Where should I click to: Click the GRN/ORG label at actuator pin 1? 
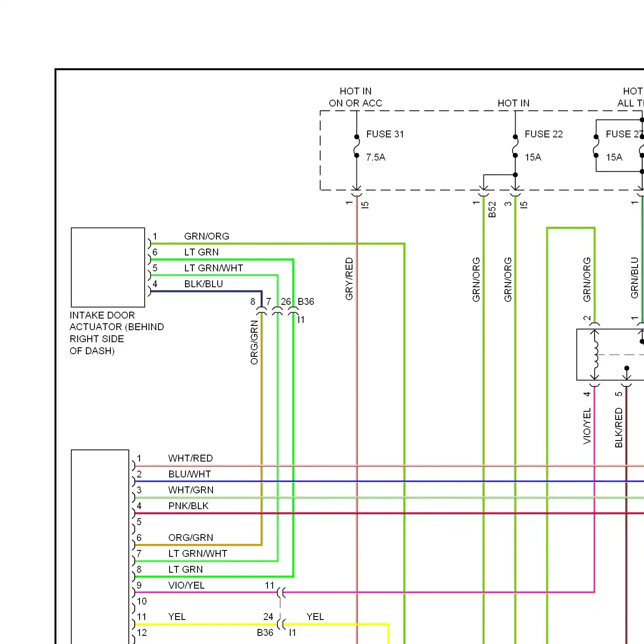tap(207, 236)
